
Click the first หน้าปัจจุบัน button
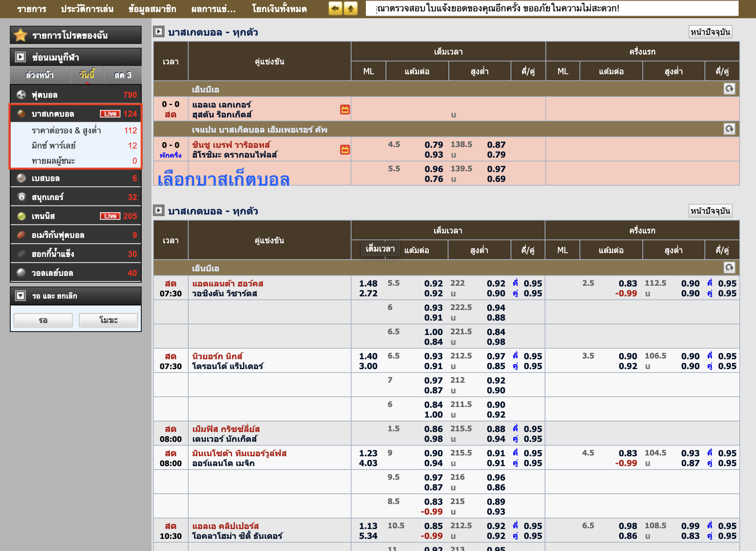(710, 32)
